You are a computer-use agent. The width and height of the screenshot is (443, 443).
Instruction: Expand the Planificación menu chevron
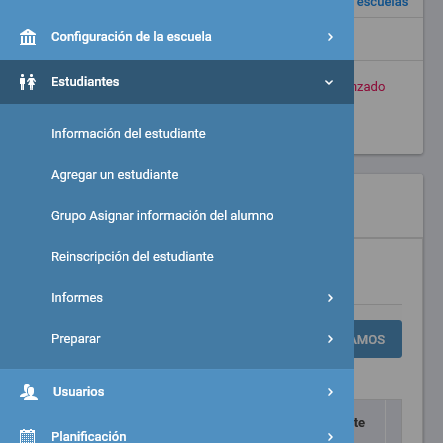pyautogui.click(x=330, y=437)
